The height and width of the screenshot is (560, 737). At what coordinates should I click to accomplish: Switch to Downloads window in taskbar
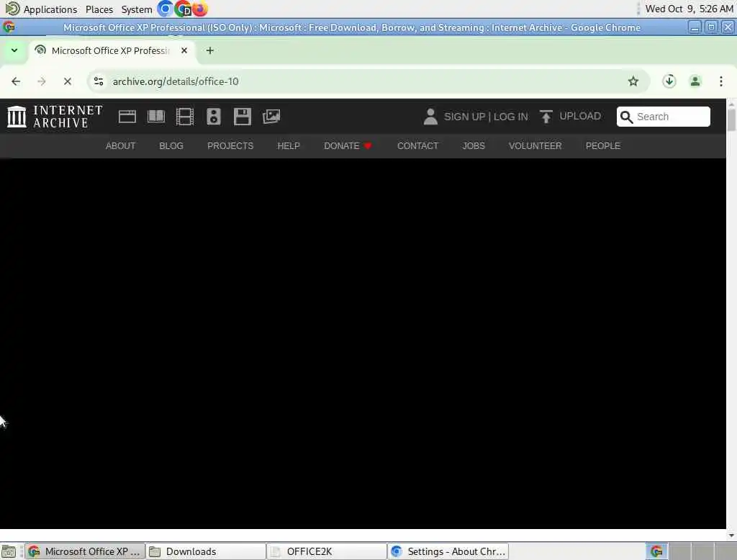(205, 551)
